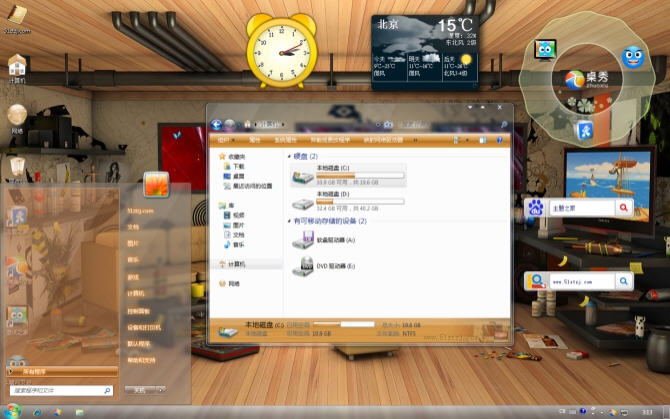The image size is (670, 419).
Task: Click the details pane used-space bar
Action: pos(344,325)
